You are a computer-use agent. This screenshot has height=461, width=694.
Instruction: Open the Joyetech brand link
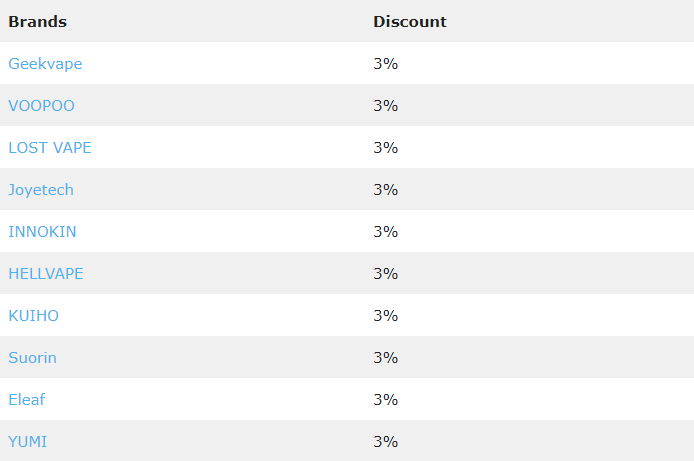click(x=41, y=190)
